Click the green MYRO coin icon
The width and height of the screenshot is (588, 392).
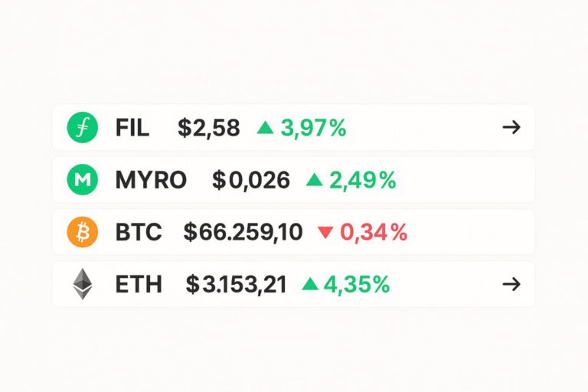[x=83, y=180]
